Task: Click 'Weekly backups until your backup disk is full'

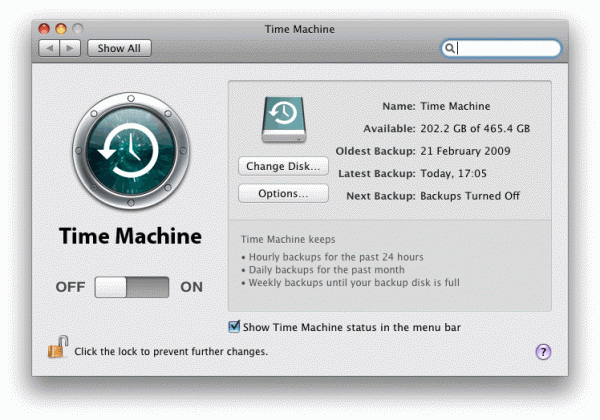Action: coord(354,283)
